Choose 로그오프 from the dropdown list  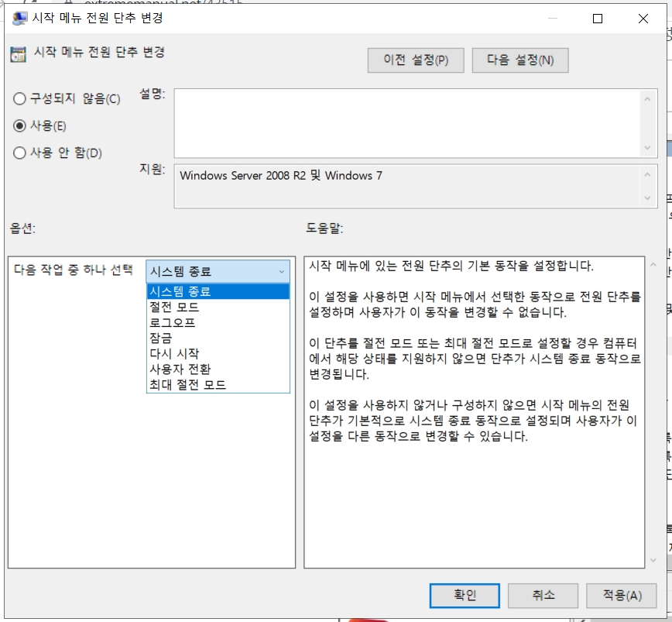point(218,322)
